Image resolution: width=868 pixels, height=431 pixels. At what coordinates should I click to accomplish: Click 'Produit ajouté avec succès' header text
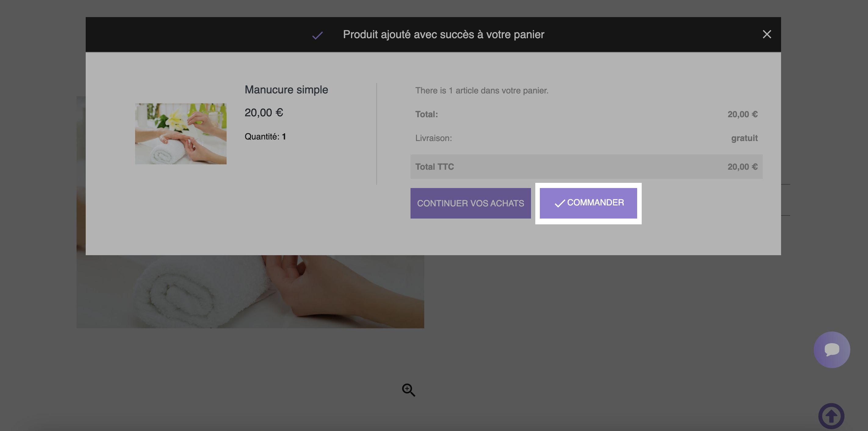(x=443, y=34)
